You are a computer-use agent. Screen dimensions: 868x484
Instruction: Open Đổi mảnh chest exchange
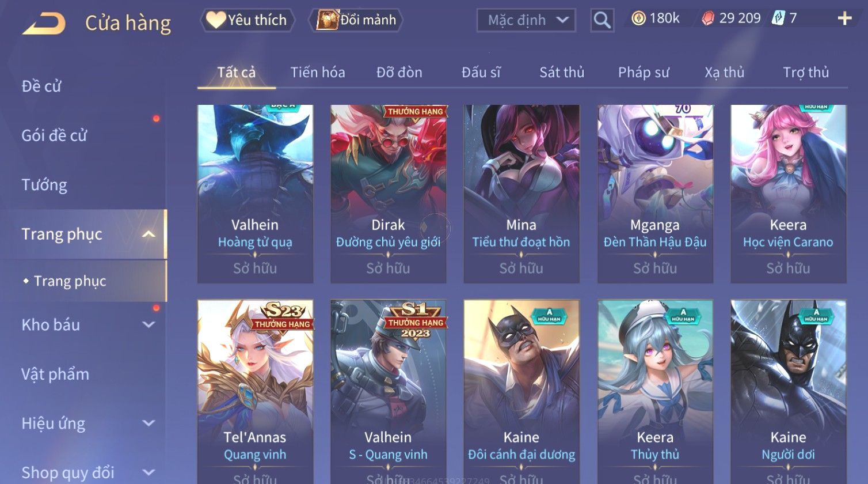[x=356, y=20]
